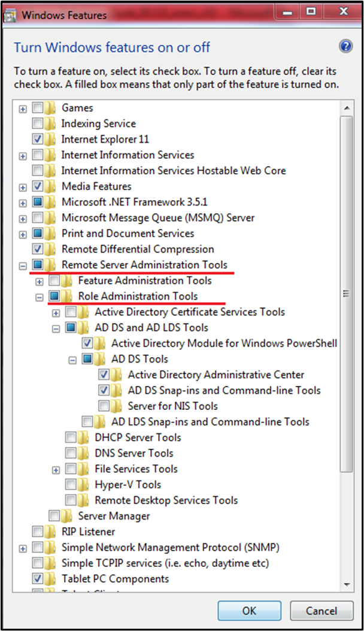This screenshot has height=631, width=364.
Task: Click the Cancel button
Action: point(321,611)
